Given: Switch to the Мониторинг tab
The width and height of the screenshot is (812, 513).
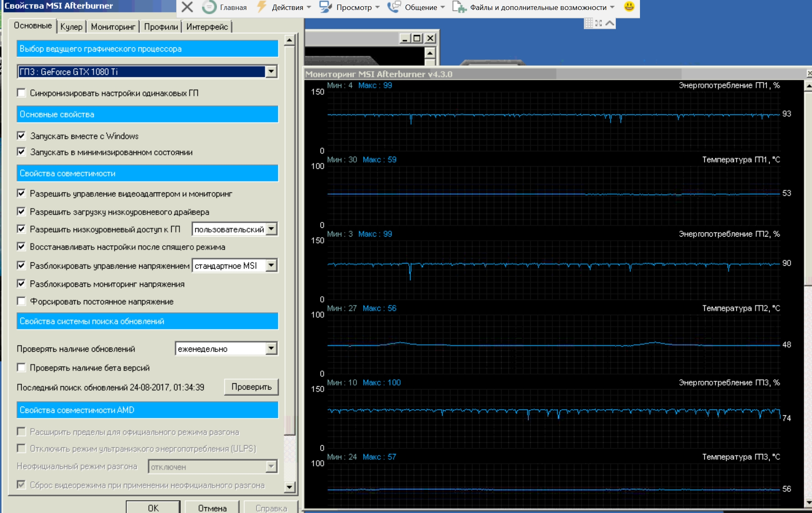Looking at the screenshot, I should point(113,27).
